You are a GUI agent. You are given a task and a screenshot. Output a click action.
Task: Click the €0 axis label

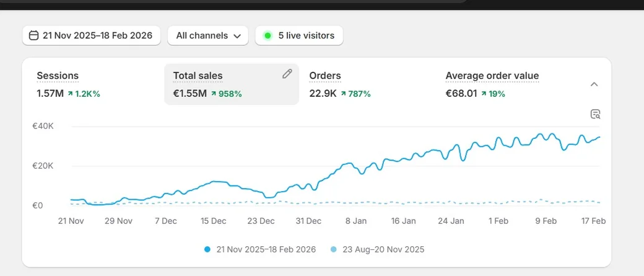click(x=38, y=205)
